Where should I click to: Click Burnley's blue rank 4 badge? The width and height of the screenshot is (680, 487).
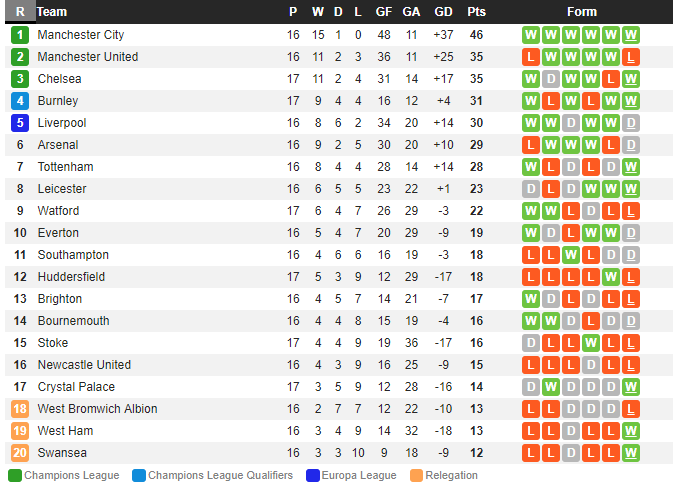(x=20, y=101)
